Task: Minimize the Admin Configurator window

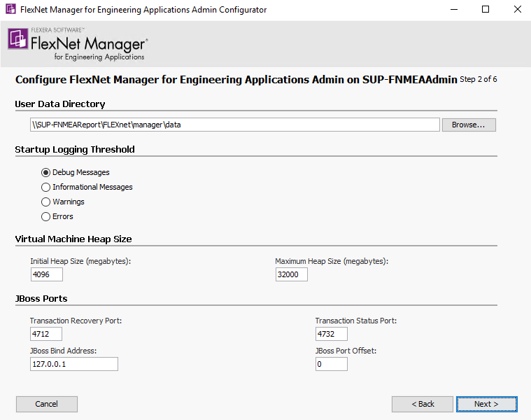Action: (x=454, y=10)
